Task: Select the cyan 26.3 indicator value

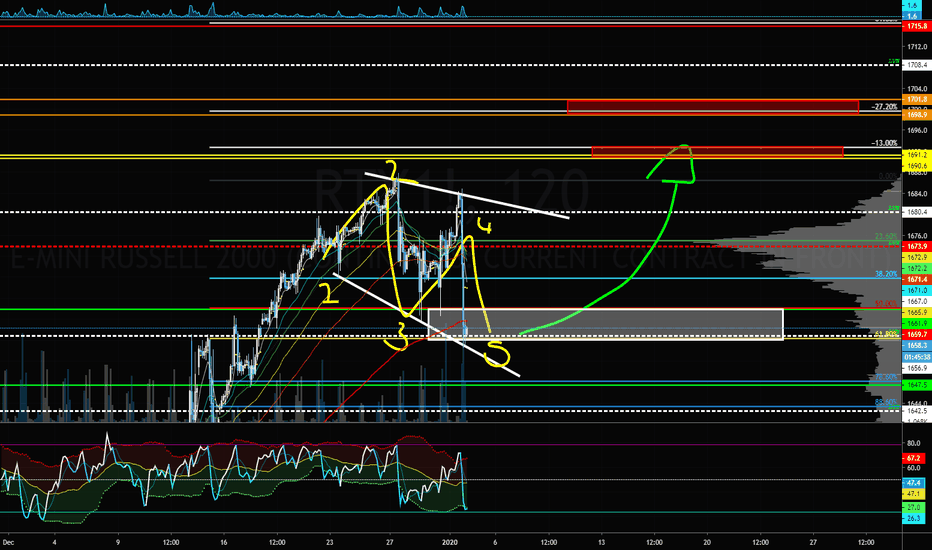Action: (914, 518)
